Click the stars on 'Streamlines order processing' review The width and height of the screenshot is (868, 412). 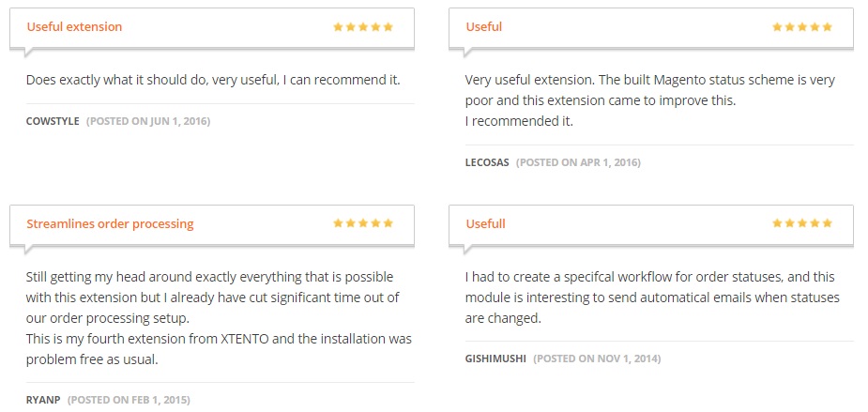coord(362,224)
